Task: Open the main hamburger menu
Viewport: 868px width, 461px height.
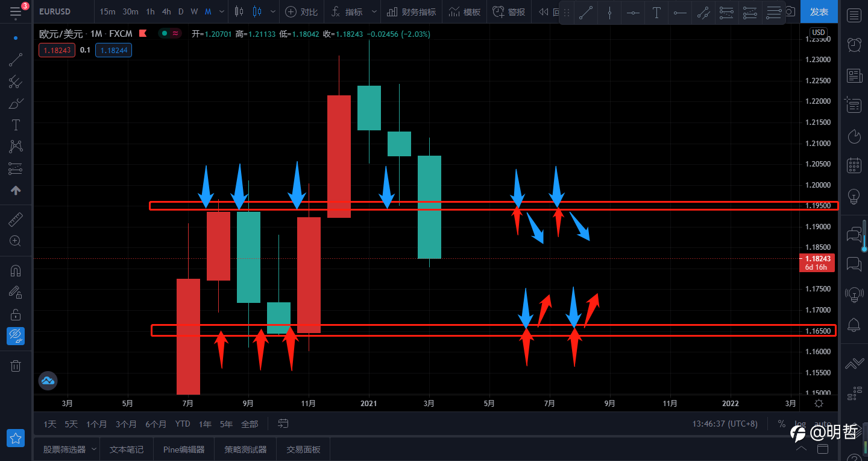Action: click(x=16, y=11)
